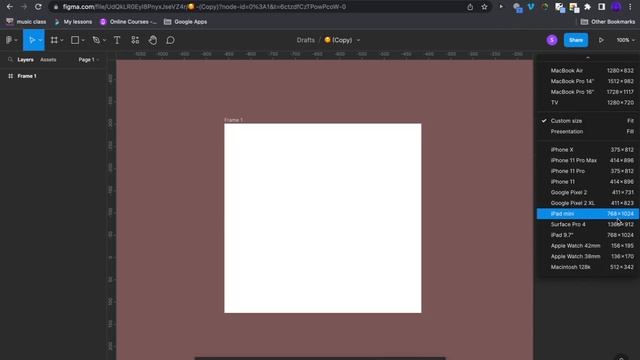
Task: Select the TV device preset
Action: coord(588,102)
